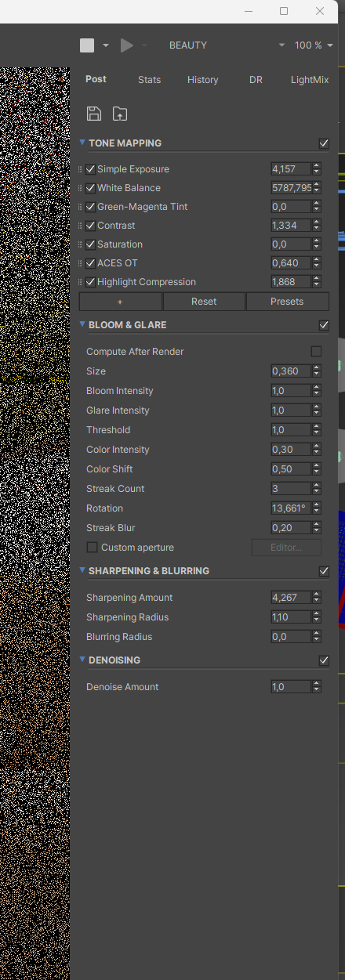Click the start render play icon
The image size is (345, 980).
pyautogui.click(x=126, y=45)
